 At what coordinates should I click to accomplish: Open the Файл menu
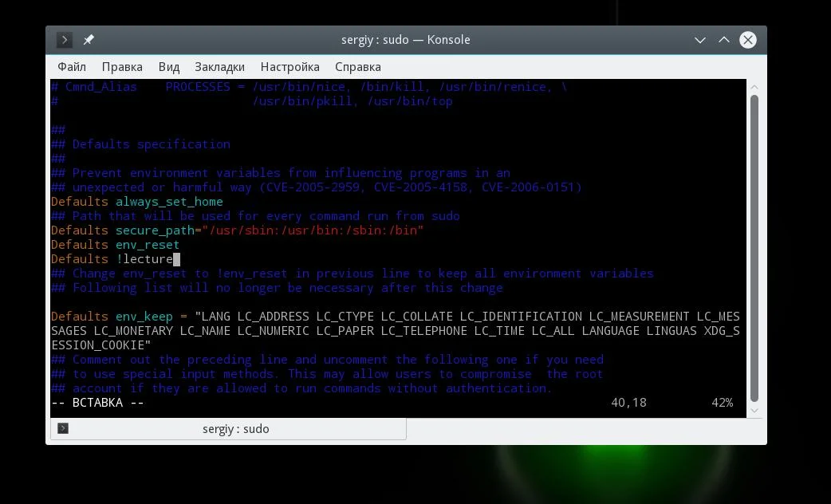point(72,67)
